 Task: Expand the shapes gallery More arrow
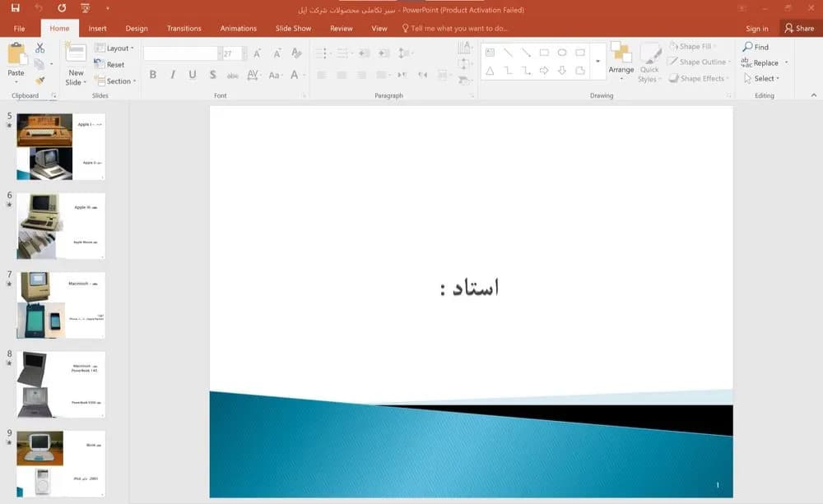(x=597, y=62)
